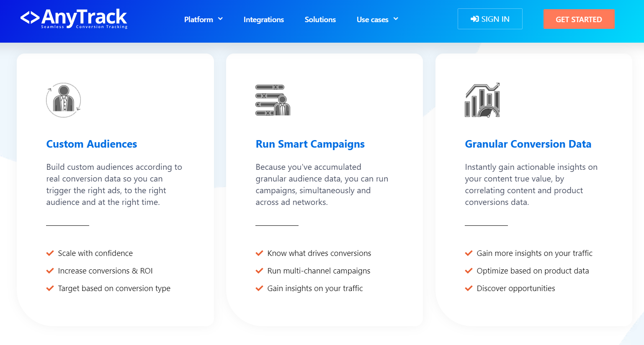Click the arrow icon inside Sign In button
The width and height of the screenshot is (644, 345).
(475, 19)
